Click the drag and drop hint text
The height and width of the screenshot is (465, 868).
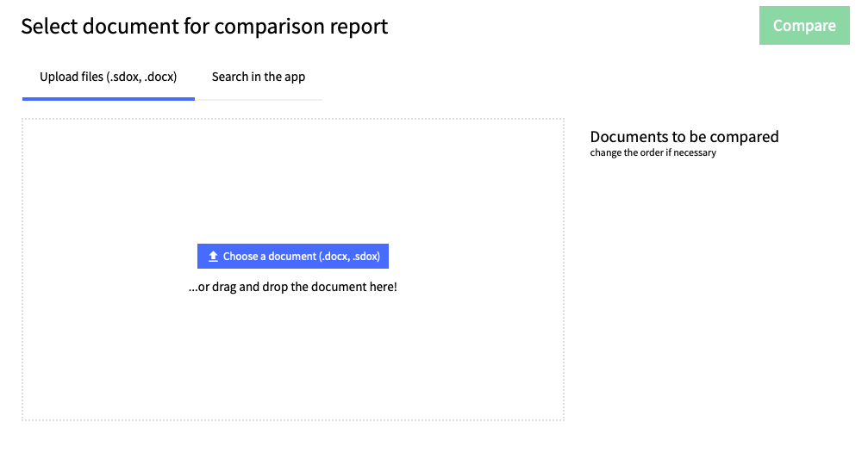(x=293, y=287)
